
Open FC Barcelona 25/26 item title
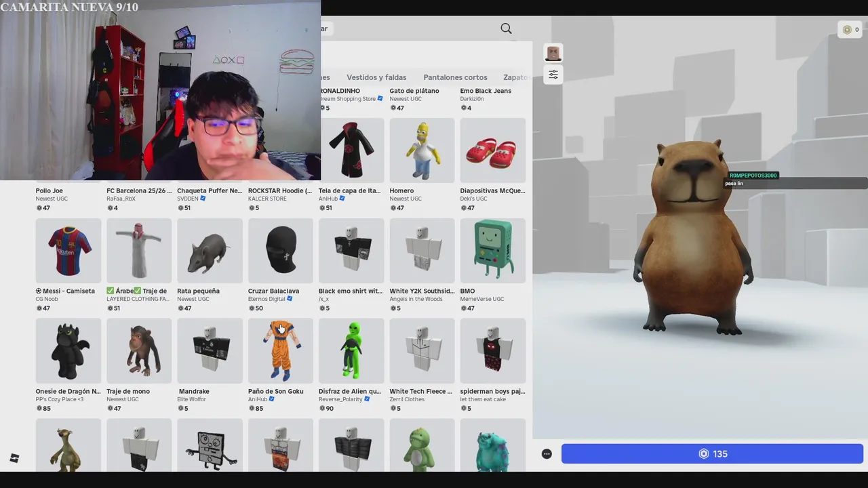click(139, 190)
